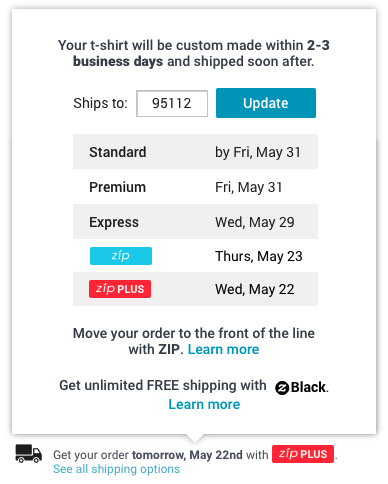The width and height of the screenshot is (388, 484).
Task: Click the Premium Fri, May 31 date
Action: [x=249, y=187]
